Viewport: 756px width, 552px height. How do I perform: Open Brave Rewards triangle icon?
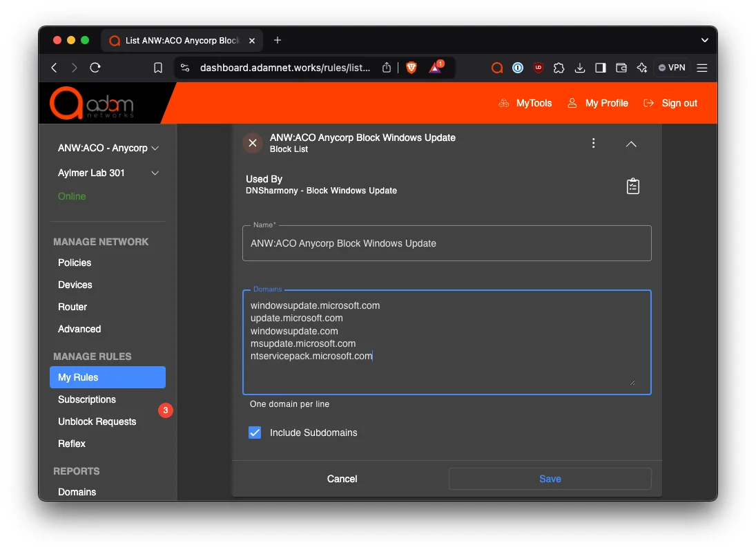(436, 68)
